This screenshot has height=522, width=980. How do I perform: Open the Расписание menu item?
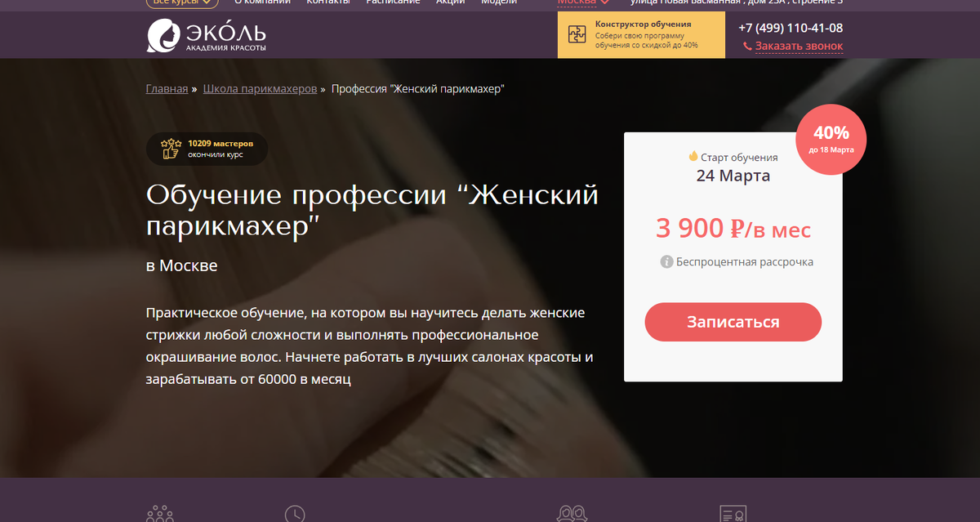(x=393, y=2)
